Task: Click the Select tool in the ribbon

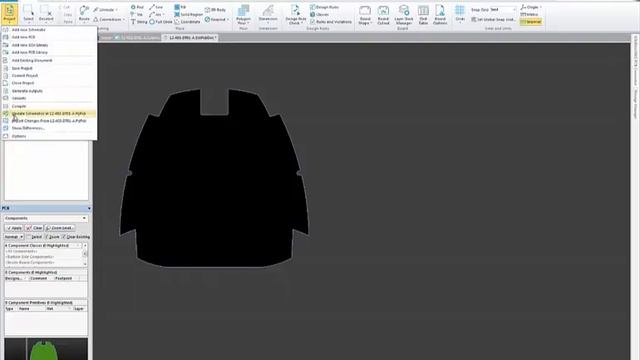Action: pyautogui.click(x=28, y=14)
